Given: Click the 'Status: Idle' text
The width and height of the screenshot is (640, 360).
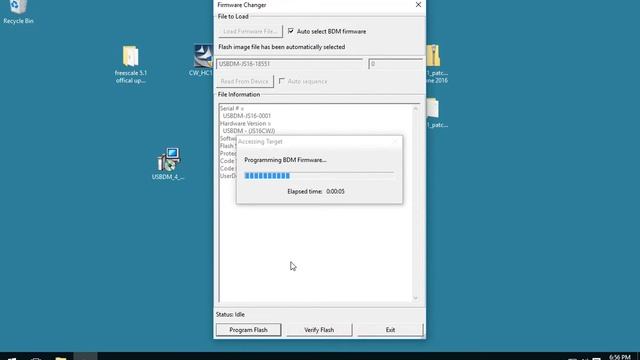Looking at the screenshot, I should coord(230,315).
